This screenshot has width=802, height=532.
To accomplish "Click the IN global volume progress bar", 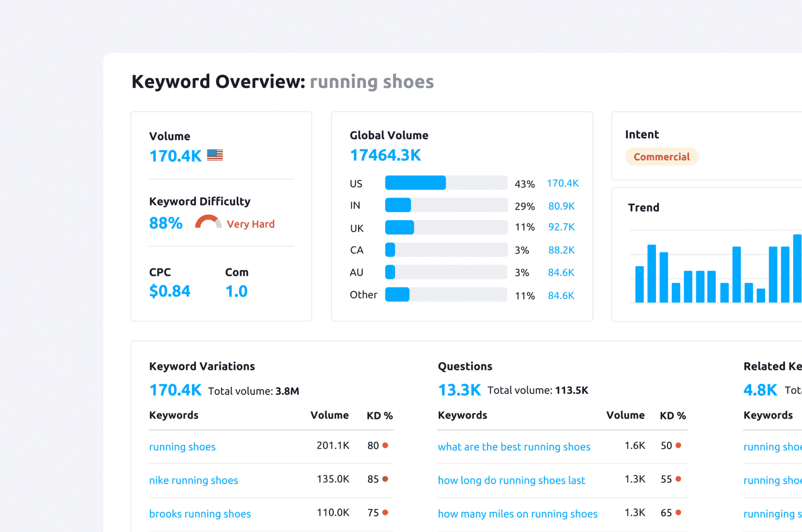I will [446, 205].
